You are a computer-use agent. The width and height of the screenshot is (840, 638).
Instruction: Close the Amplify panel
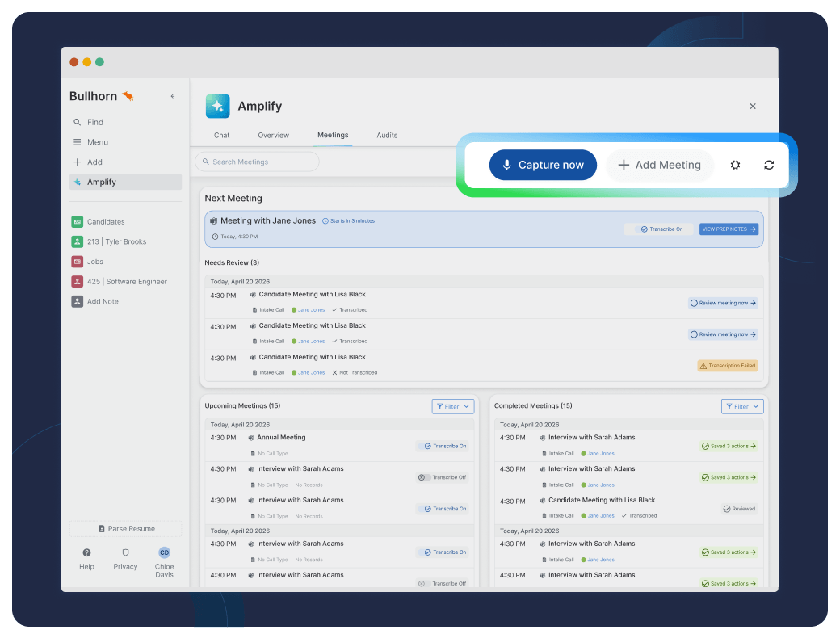[753, 106]
